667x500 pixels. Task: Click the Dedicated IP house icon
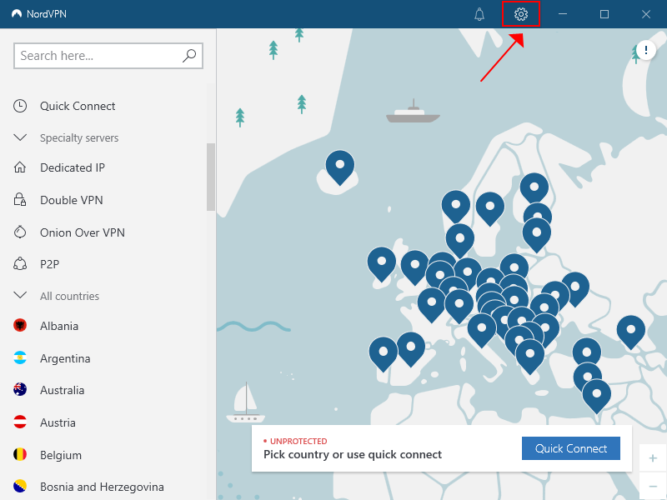20,167
